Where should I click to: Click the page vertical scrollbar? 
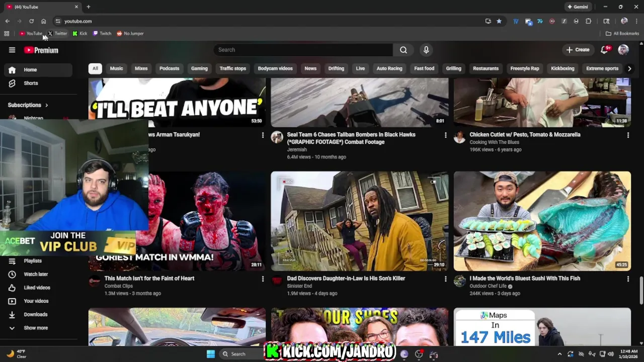(x=641, y=290)
